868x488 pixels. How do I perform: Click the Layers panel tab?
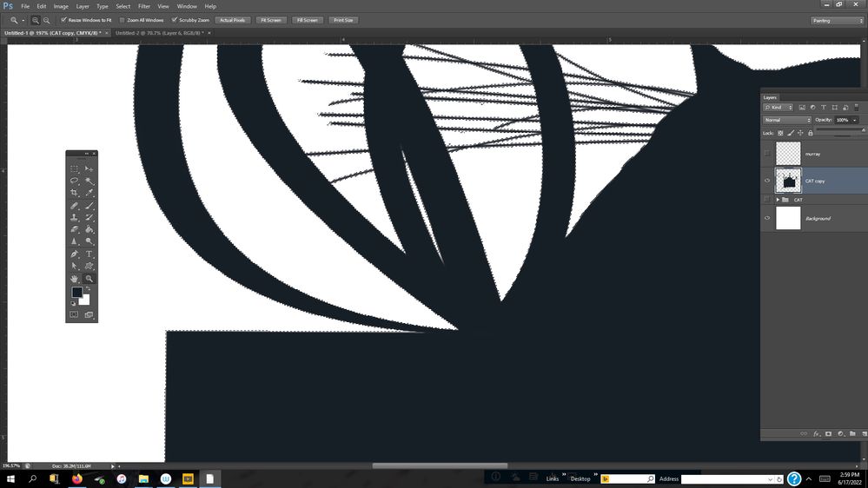[x=770, y=97]
